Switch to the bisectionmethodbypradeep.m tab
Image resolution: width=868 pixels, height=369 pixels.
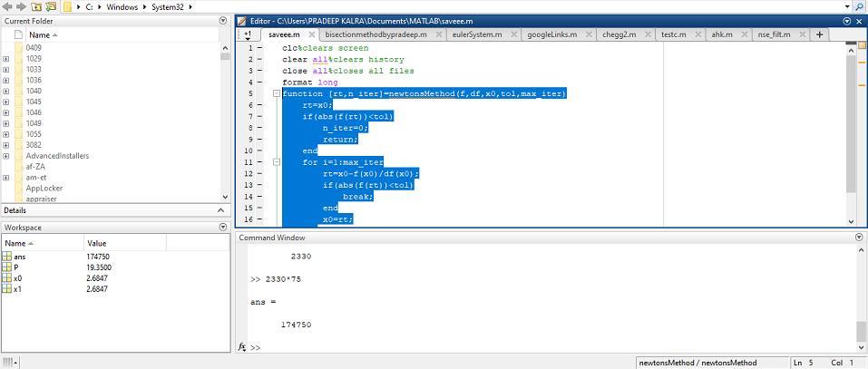tap(376, 34)
